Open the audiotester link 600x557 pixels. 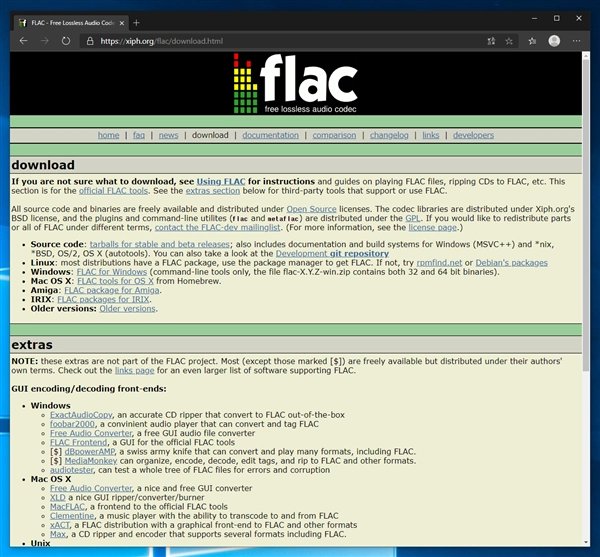pyautogui.click(x=72, y=470)
